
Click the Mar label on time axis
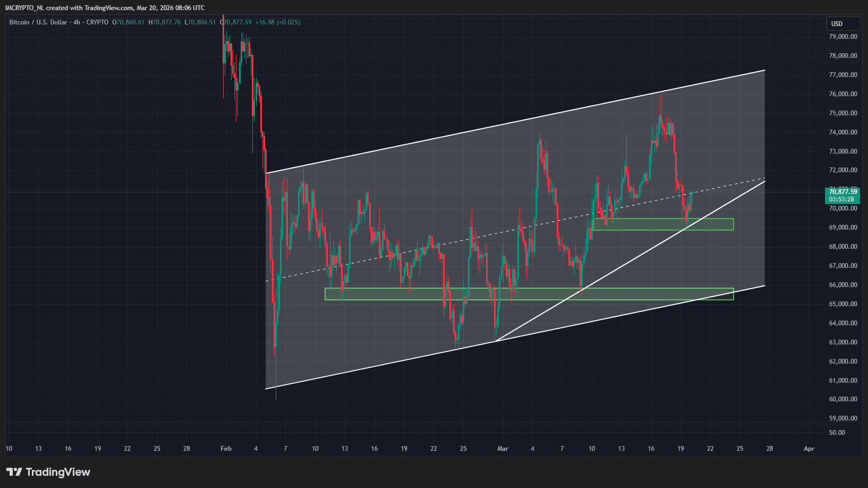pos(503,449)
